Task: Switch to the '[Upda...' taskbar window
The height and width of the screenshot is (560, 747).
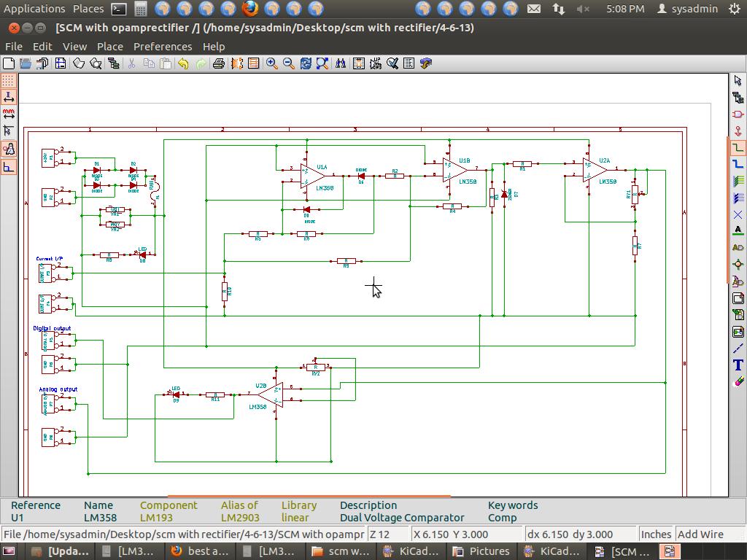Action: [x=60, y=551]
